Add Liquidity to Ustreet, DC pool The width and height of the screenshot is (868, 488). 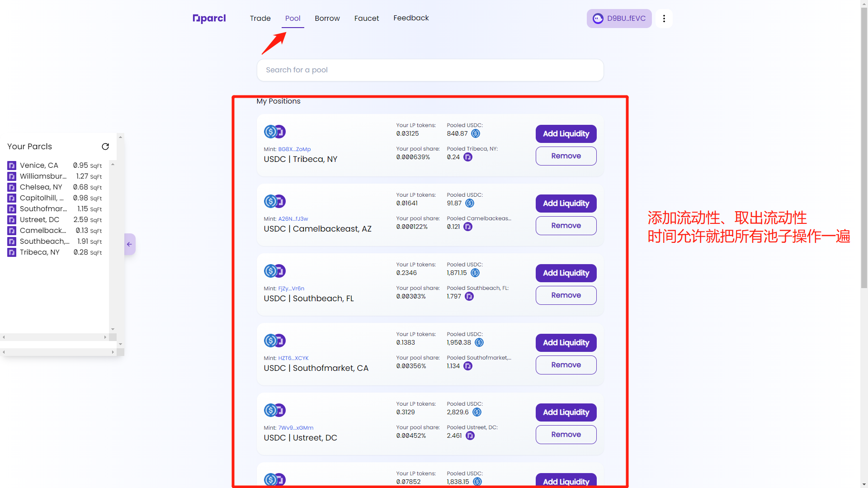[566, 412]
